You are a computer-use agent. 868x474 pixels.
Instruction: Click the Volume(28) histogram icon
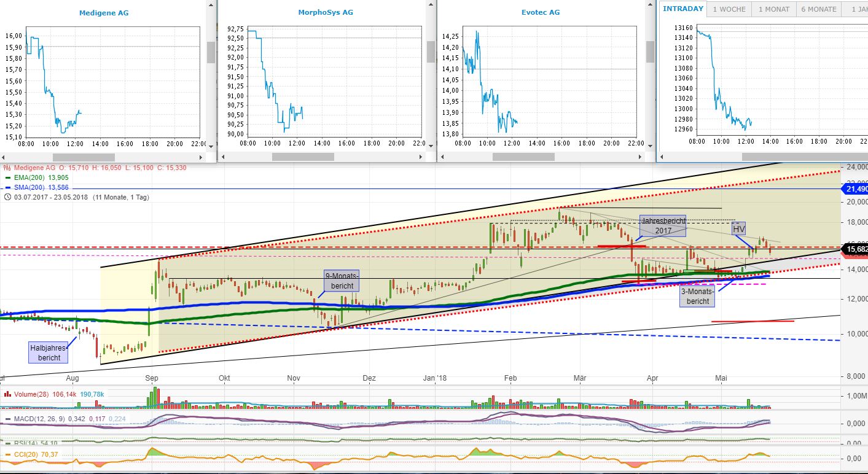tap(6, 394)
